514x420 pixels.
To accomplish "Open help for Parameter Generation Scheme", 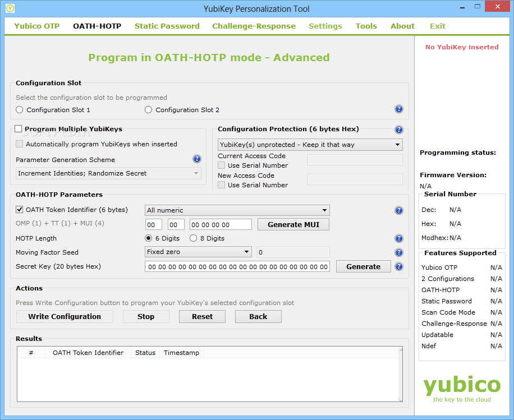I will pyautogui.click(x=197, y=159).
